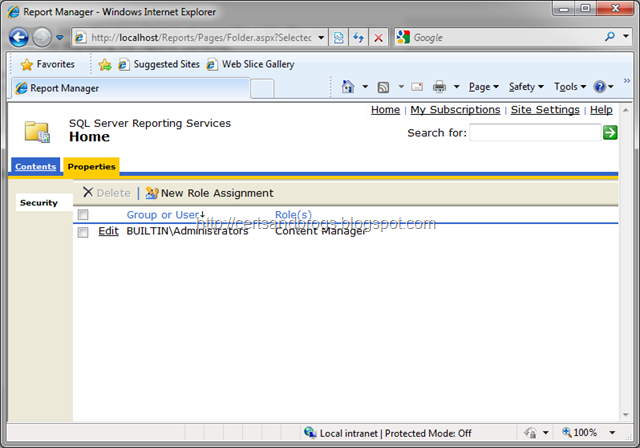Screen dimensions: 640x448
Task: Sort by Group or User column header
Action: pyautogui.click(x=163, y=215)
